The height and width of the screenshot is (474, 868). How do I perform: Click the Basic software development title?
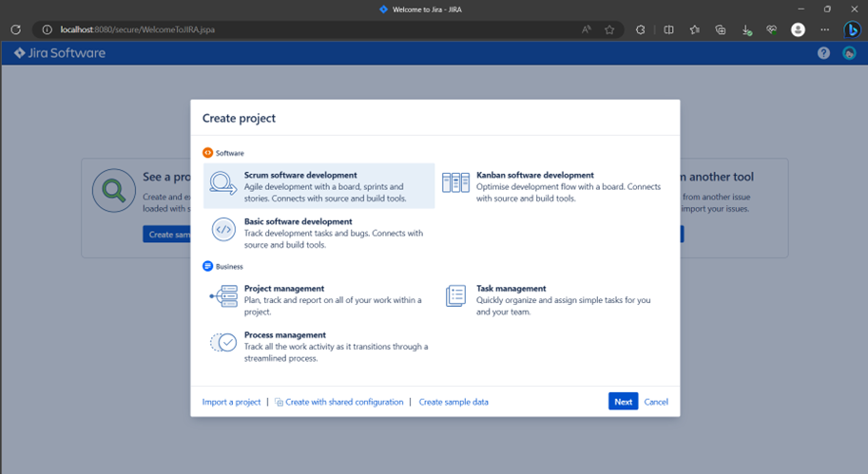(298, 221)
